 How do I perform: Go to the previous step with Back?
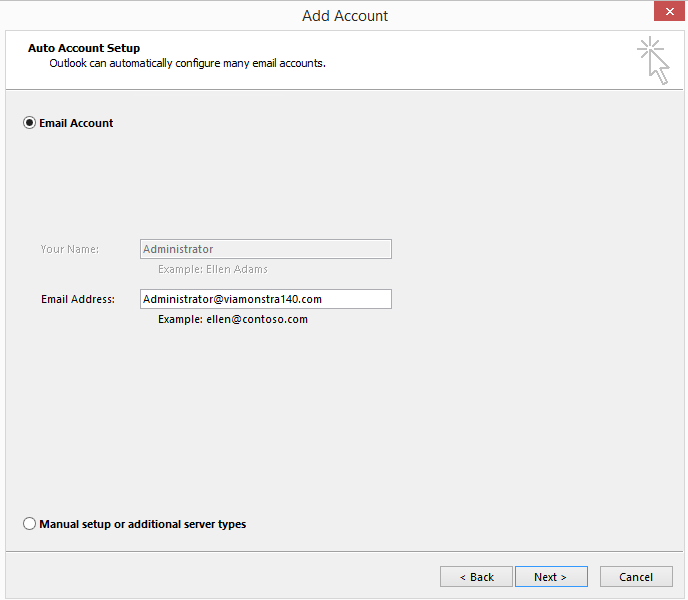(476, 577)
